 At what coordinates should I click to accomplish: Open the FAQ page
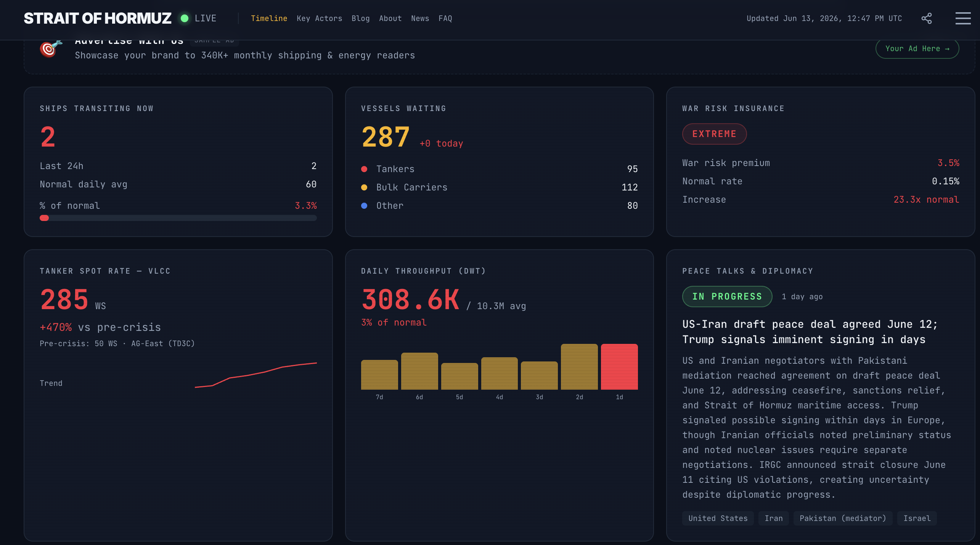pos(445,18)
